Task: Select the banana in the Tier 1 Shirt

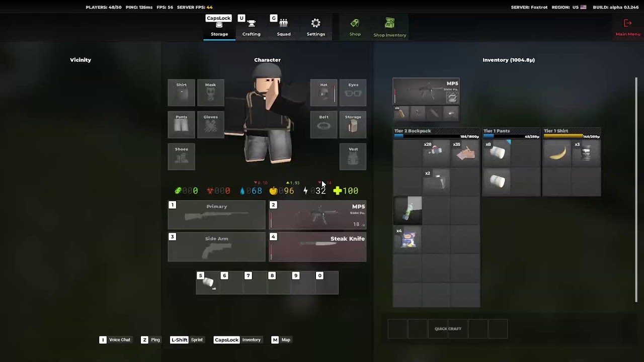Action: pos(557,153)
